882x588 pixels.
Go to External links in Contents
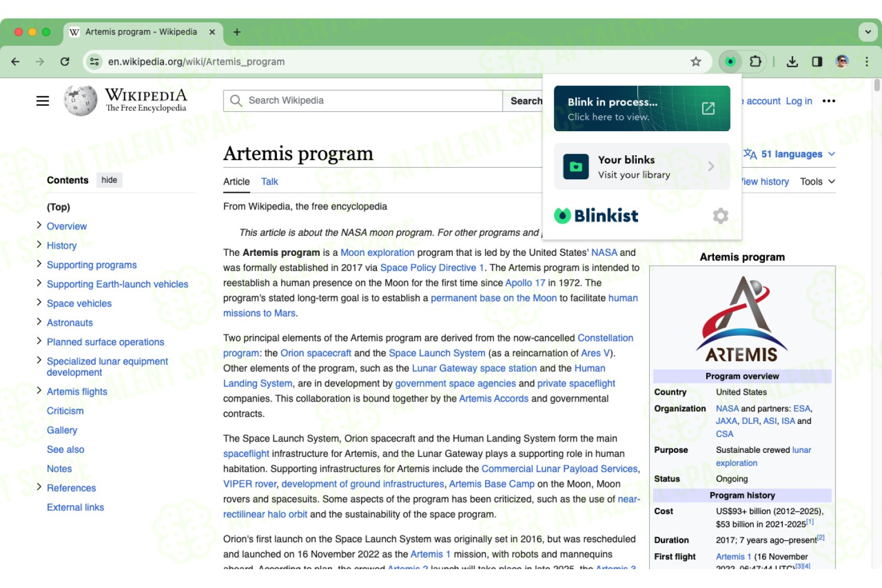coord(75,507)
